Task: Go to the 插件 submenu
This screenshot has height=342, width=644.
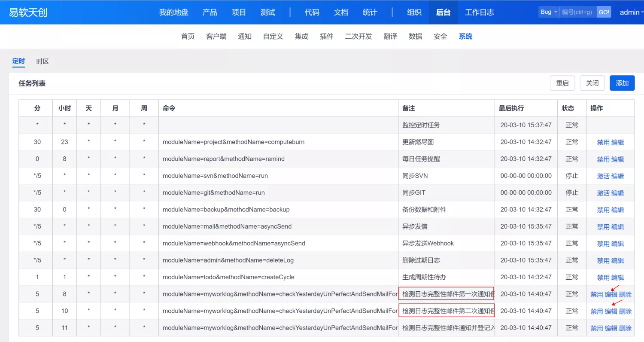Action: pyautogui.click(x=327, y=37)
